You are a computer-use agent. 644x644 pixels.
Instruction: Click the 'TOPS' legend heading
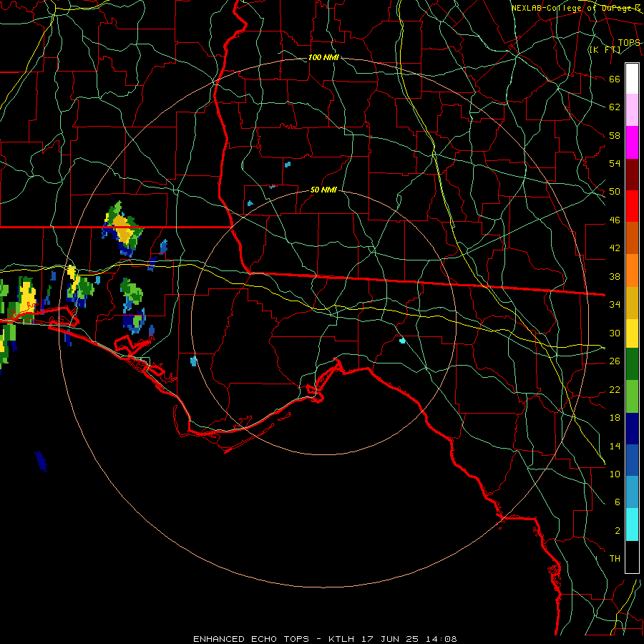coord(629,43)
